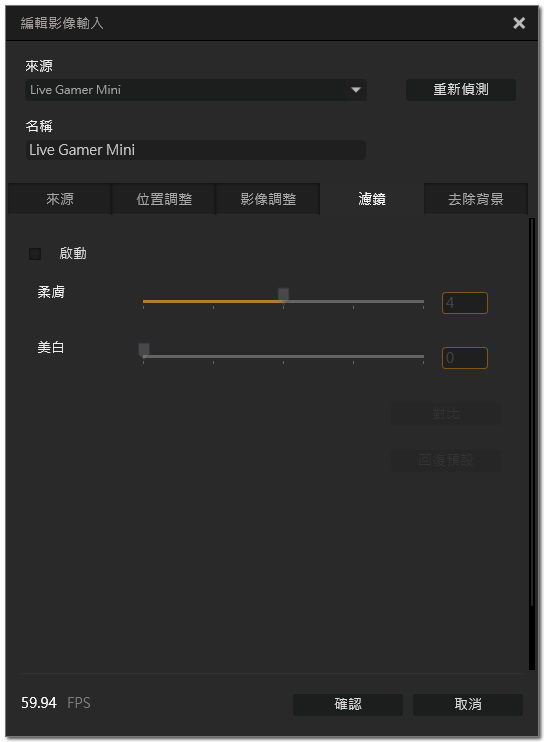Switch to the 位置調整 tab

pos(164,199)
